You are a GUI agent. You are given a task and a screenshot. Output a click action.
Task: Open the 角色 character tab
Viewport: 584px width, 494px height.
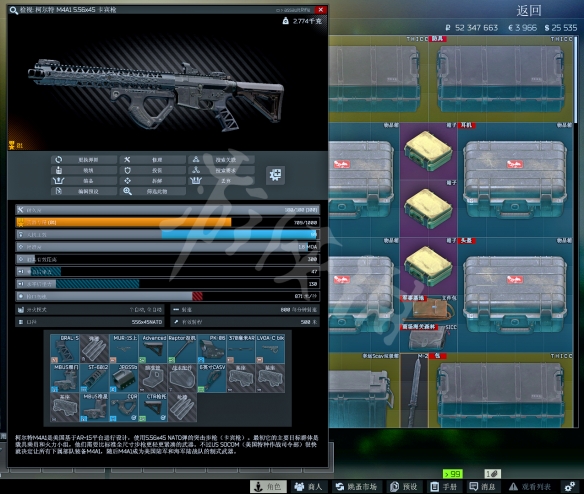click(x=268, y=487)
